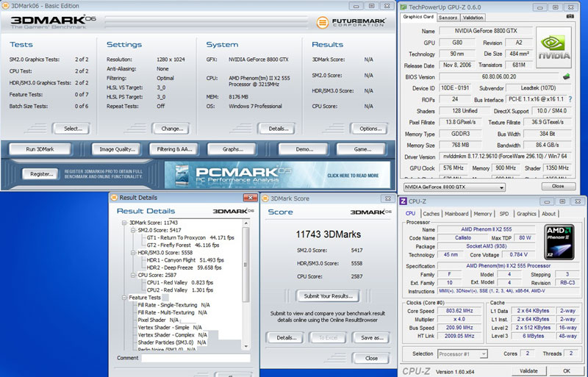The width and height of the screenshot is (588, 377).
Task: Click the Change... settings button
Action: tap(171, 129)
